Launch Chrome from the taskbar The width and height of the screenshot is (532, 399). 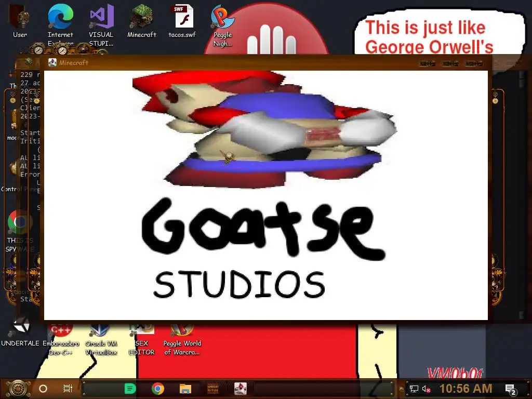(158, 389)
